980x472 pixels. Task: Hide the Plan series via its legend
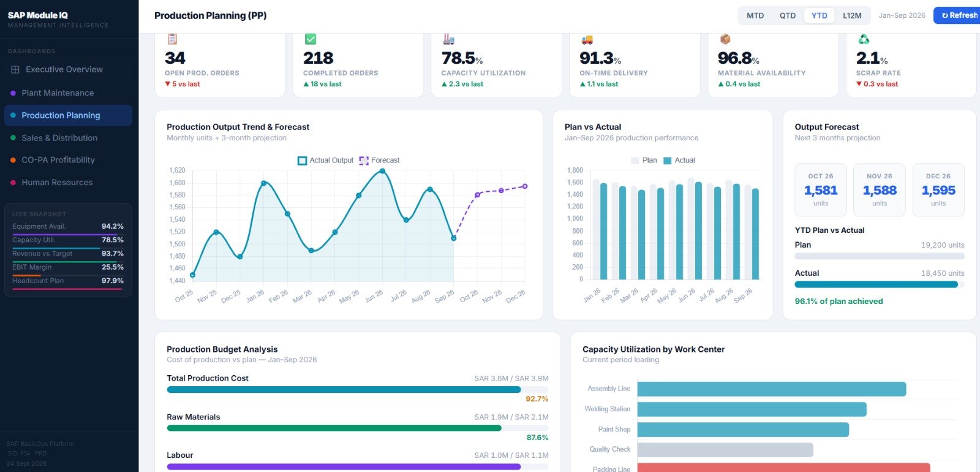pos(644,161)
